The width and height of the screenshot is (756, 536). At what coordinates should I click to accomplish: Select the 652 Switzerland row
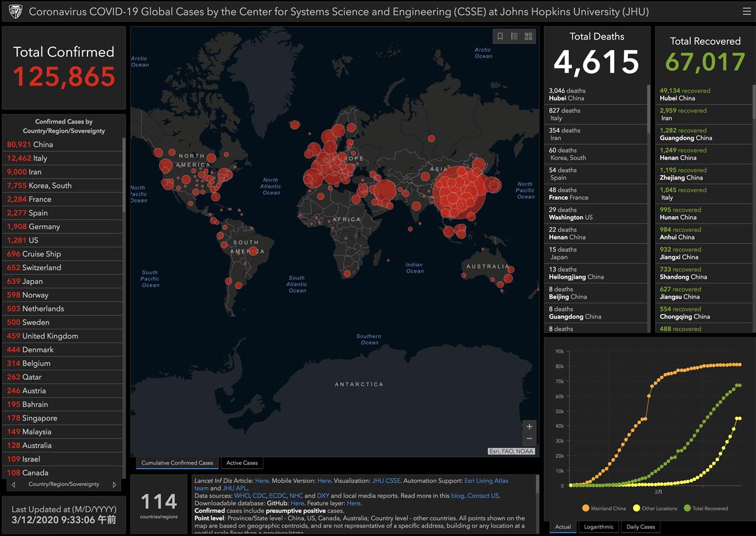[x=64, y=267]
